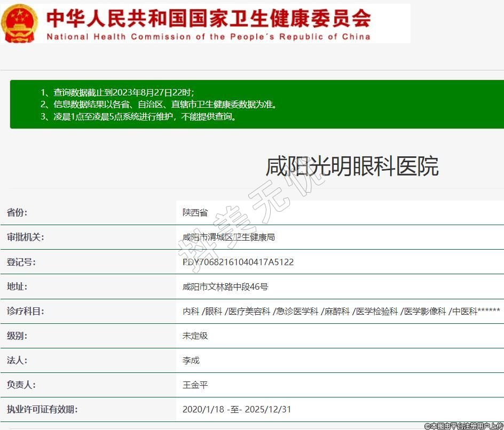Click the license validity dates 2020/1/18 -至- 2025/12/31
Screen dimensions: 504x430
(x=237, y=409)
